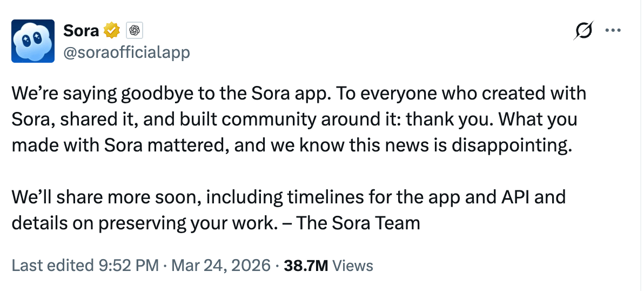This screenshot has height=291, width=644.
Task: Click "details on preserving your work" text
Action: point(142,223)
